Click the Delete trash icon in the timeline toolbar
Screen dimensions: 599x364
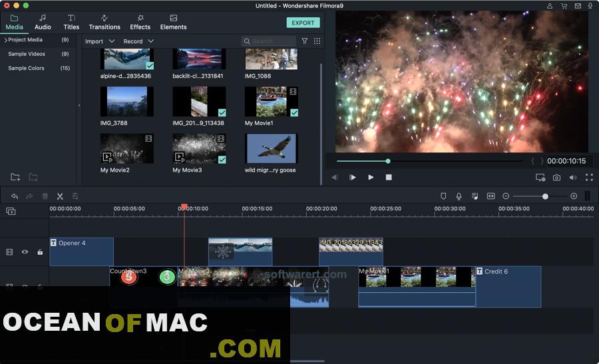click(x=45, y=196)
